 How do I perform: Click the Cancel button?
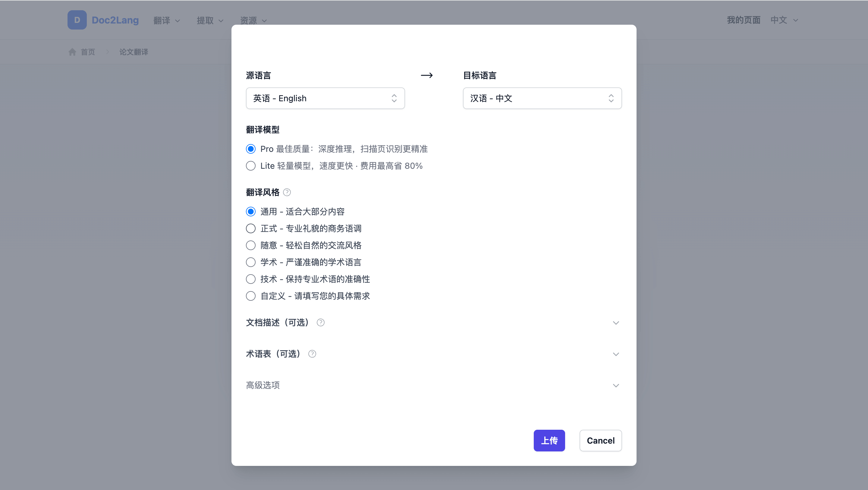pos(600,441)
